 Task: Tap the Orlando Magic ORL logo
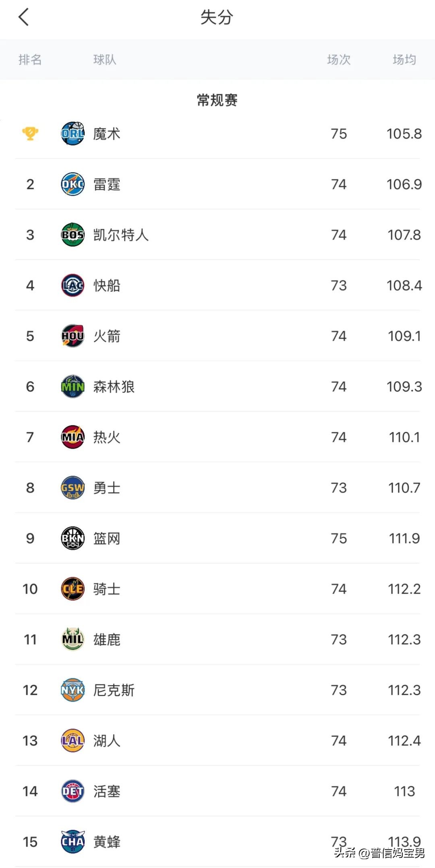pos(72,133)
